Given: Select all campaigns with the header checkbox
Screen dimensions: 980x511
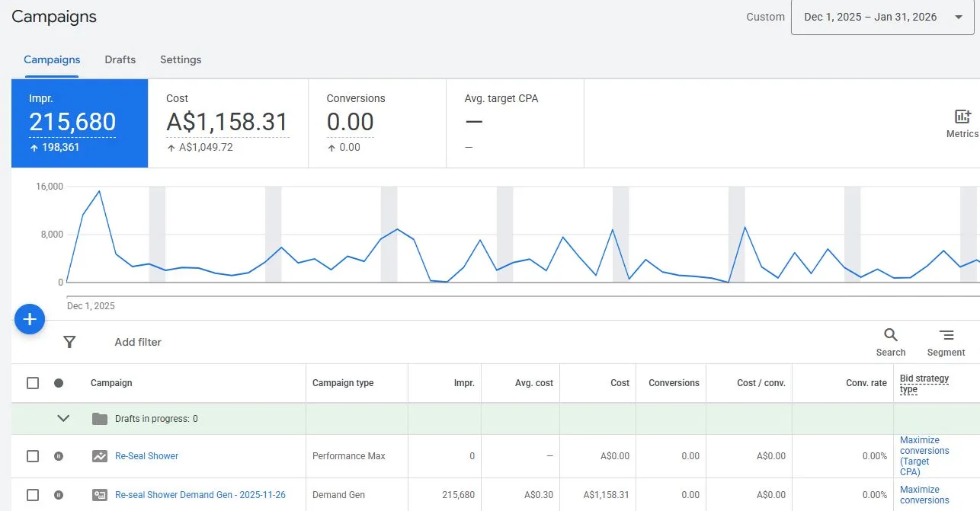Looking at the screenshot, I should tap(32, 384).
